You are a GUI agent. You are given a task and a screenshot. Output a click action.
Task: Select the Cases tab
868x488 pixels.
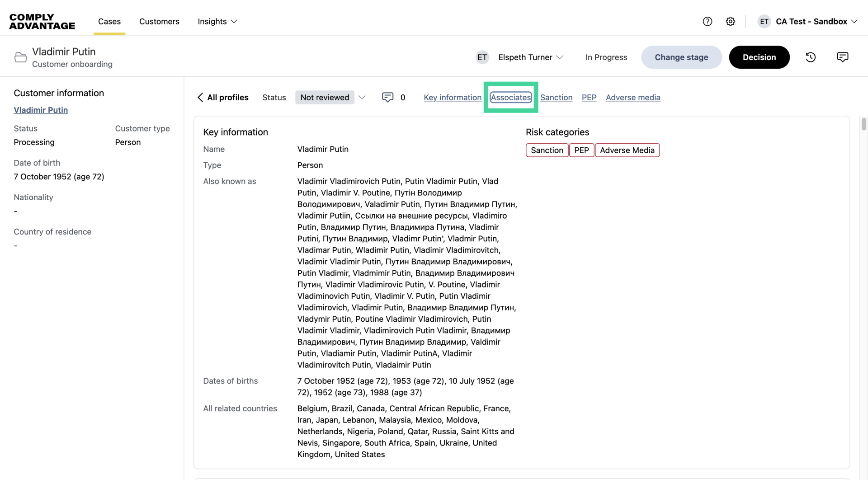point(109,22)
